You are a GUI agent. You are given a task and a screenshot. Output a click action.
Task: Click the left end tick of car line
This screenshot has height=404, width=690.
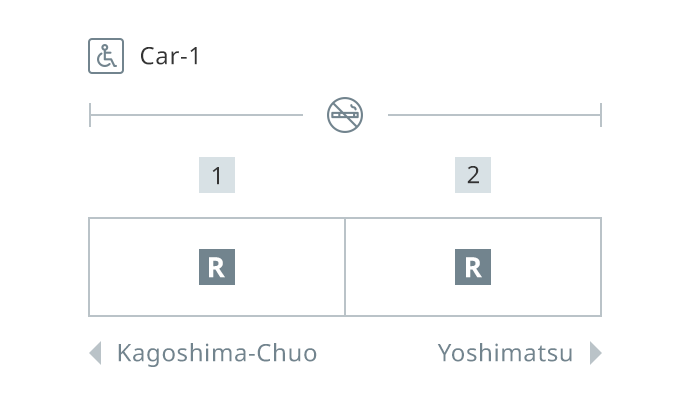[x=90, y=115]
